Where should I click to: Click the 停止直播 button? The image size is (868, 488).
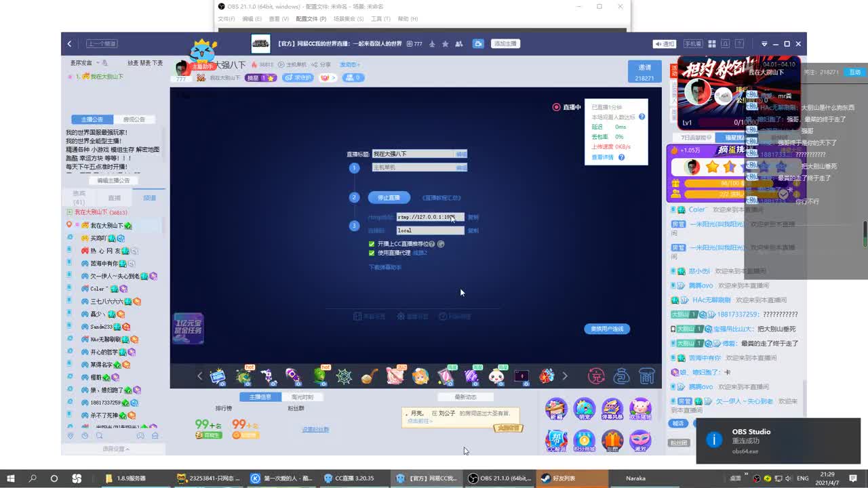[x=389, y=197]
